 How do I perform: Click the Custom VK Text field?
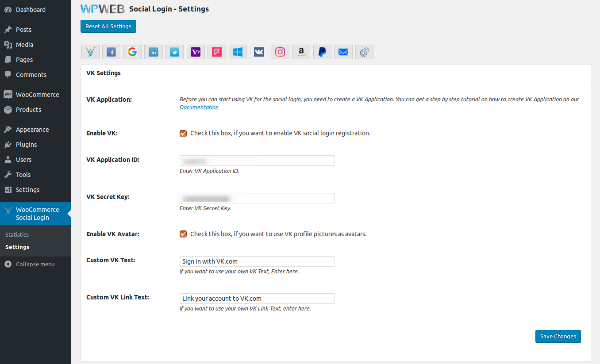point(257,261)
